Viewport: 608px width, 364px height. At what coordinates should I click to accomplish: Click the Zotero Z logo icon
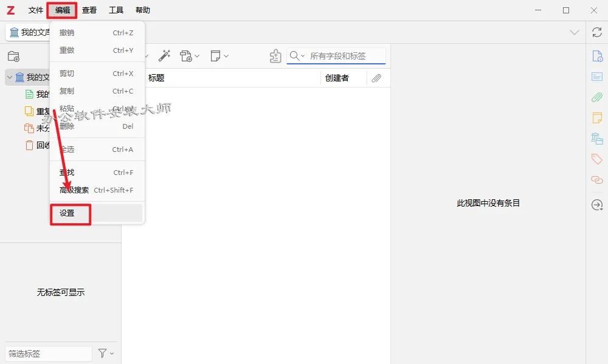(11, 10)
